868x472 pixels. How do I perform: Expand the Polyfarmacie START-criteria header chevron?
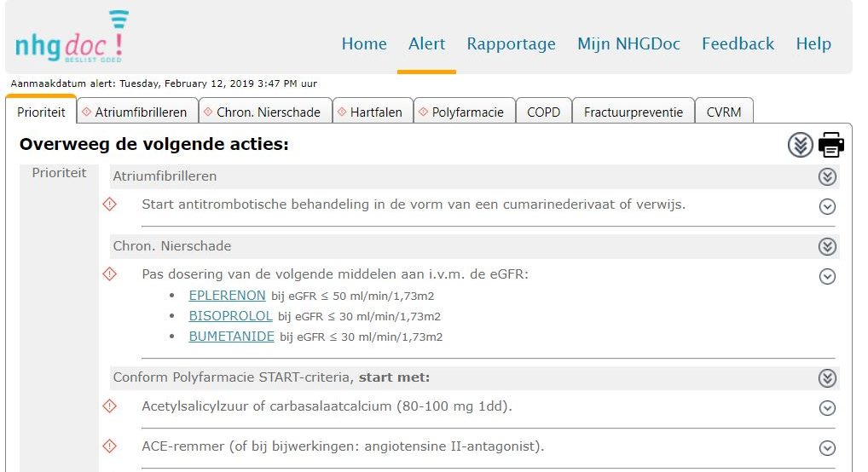pos(826,378)
